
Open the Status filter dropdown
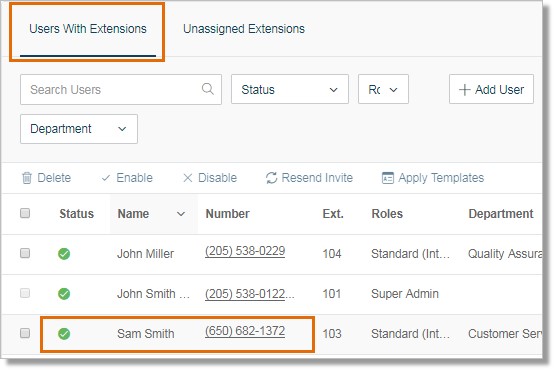click(290, 89)
